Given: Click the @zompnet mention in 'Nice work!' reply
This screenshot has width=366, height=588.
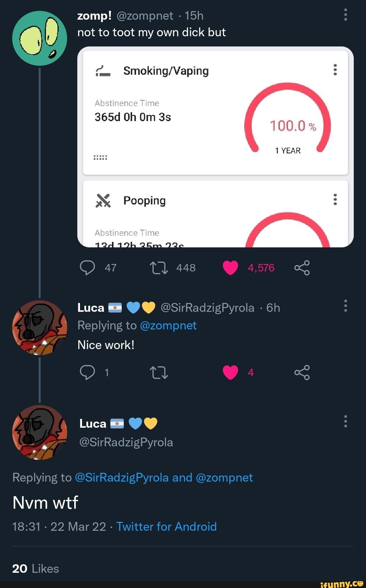Looking at the screenshot, I should coord(168,326).
